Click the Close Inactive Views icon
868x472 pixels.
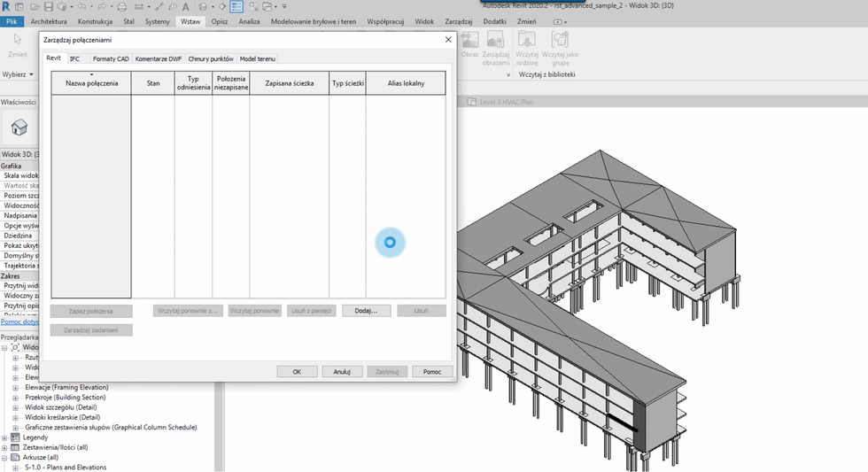(x=254, y=6)
